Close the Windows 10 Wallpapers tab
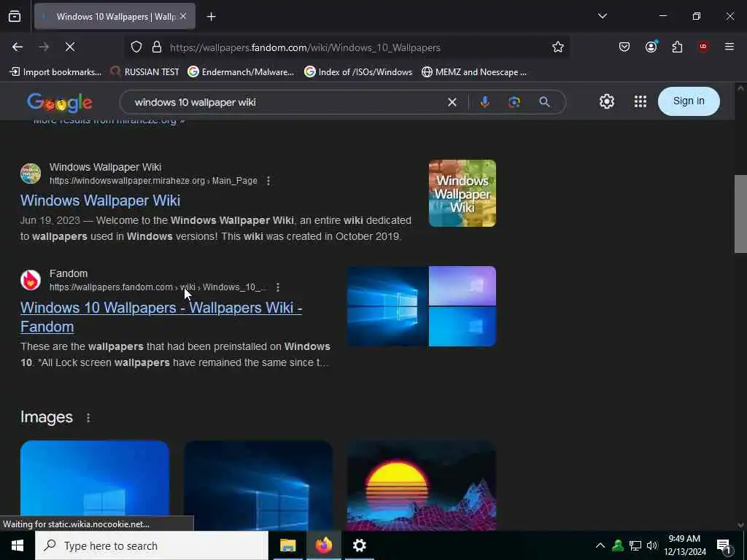Viewport: 747px width, 560px height. coord(183,16)
